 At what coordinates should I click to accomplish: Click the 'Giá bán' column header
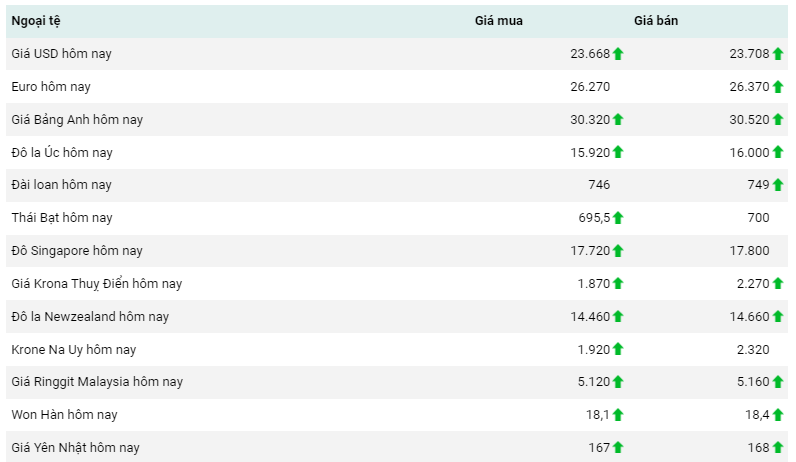[656, 21]
